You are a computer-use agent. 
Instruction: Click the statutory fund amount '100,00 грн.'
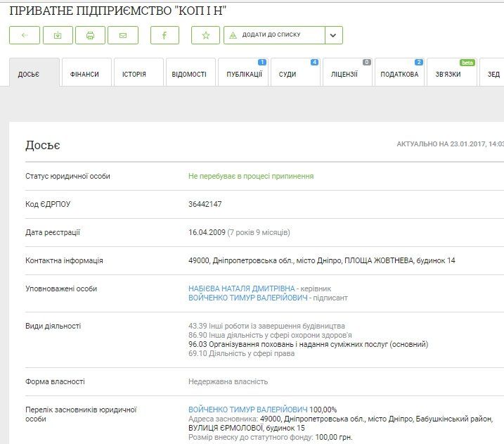(x=334, y=437)
